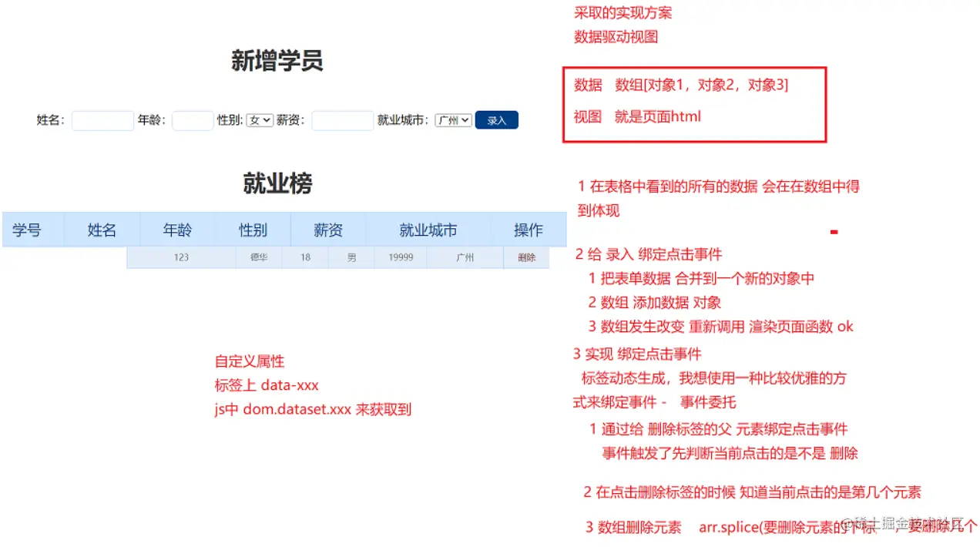Click the line 把表单数据 合并到一个新的对象中
The image size is (980, 547).
pos(702,278)
